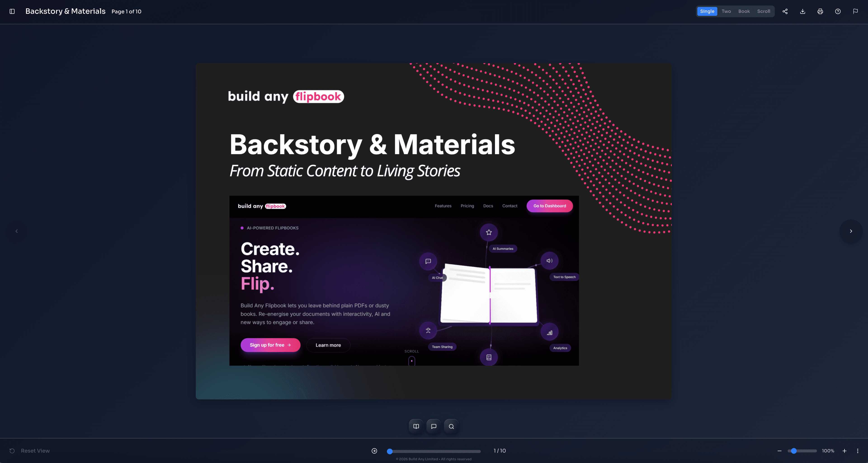Open the help question-mark icon
868x463 pixels.
pyautogui.click(x=838, y=12)
